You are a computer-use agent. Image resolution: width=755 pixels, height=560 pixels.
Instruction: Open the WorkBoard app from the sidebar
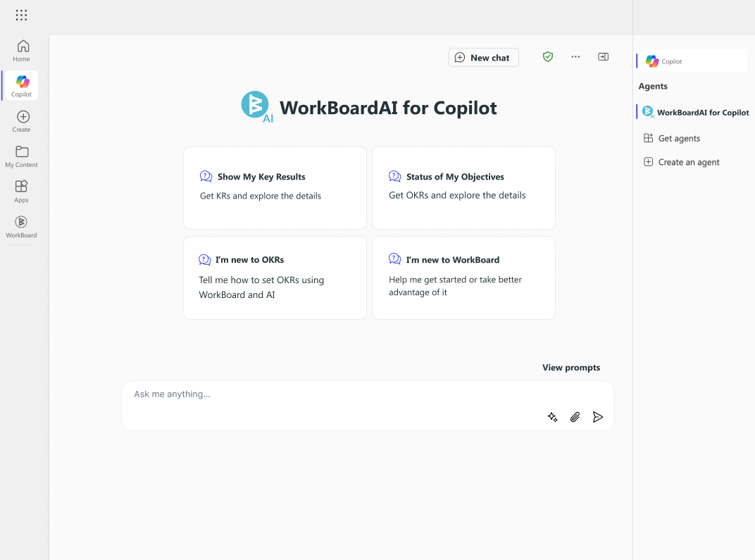[21, 225]
